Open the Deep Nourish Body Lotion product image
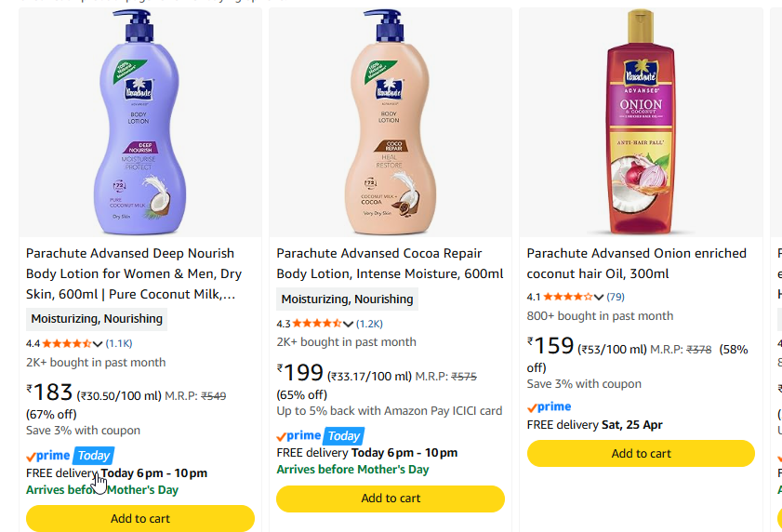Viewport: 782px width, 532px height. pyautogui.click(x=139, y=121)
